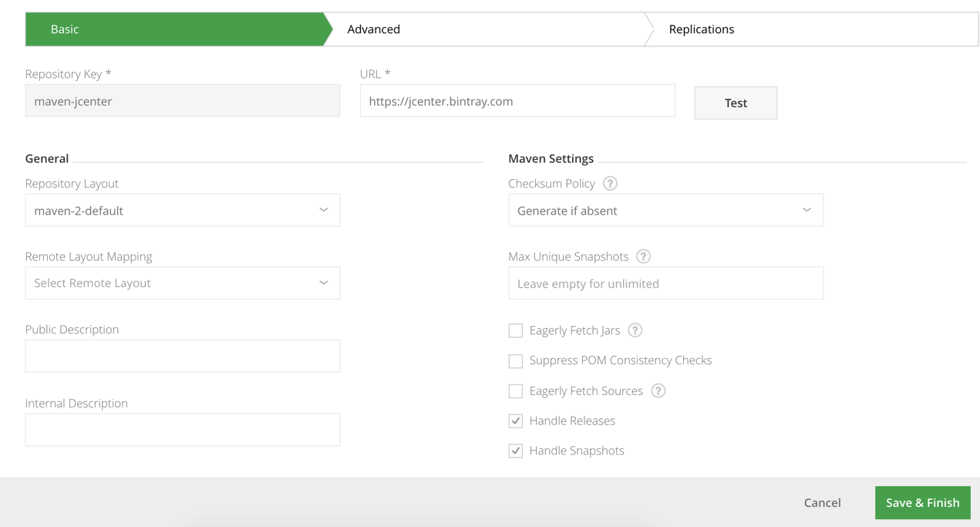Click help icon beside Max Unique Snapshots

643,256
